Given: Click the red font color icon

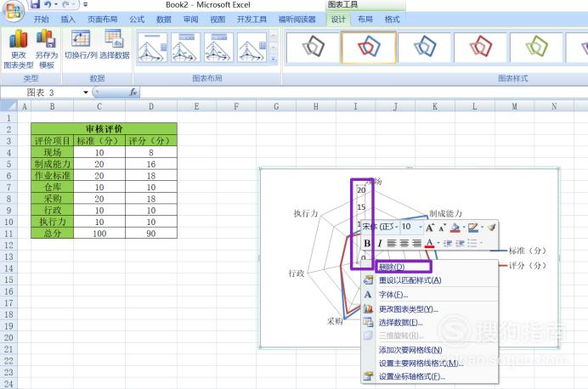Looking at the screenshot, I should pos(430,243).
